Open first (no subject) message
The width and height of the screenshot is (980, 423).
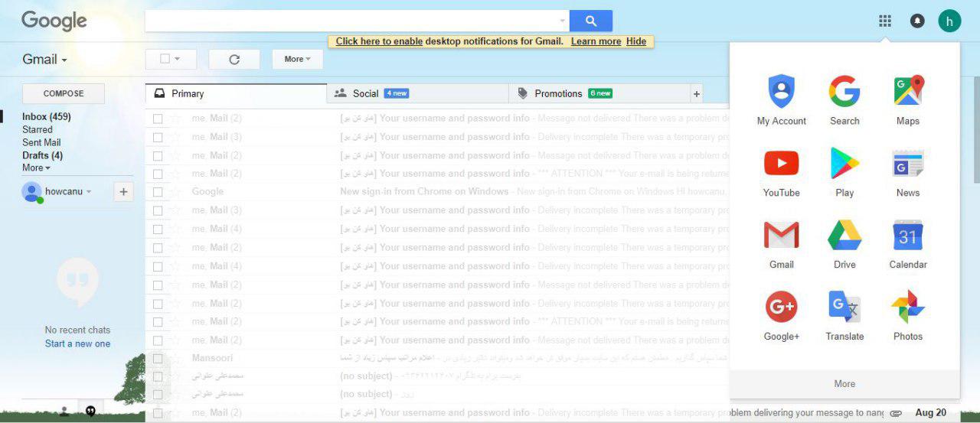[x=436, y=376]
